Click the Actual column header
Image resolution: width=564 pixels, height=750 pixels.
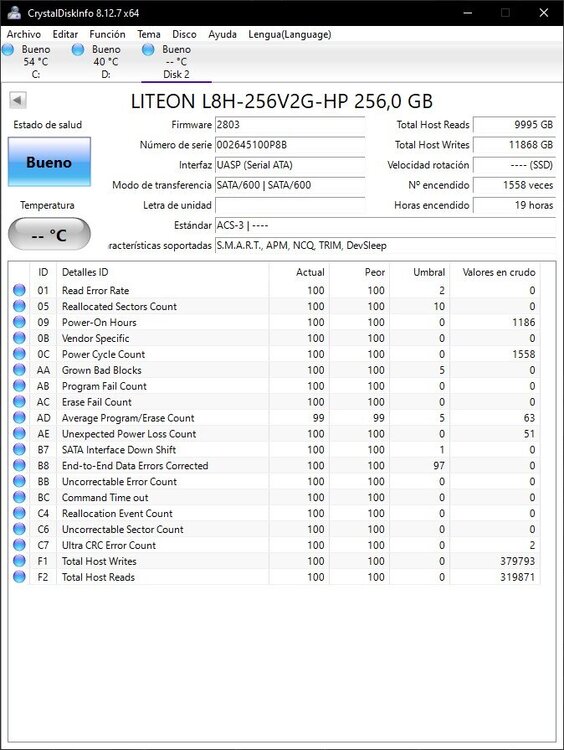(299, 272)
